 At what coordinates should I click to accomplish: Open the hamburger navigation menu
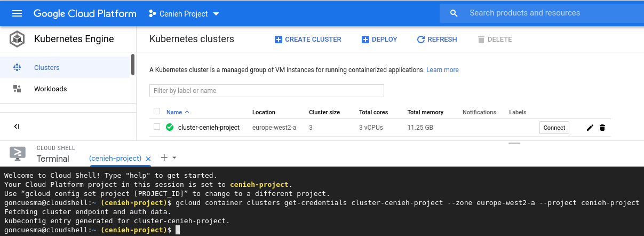(17, 13)
